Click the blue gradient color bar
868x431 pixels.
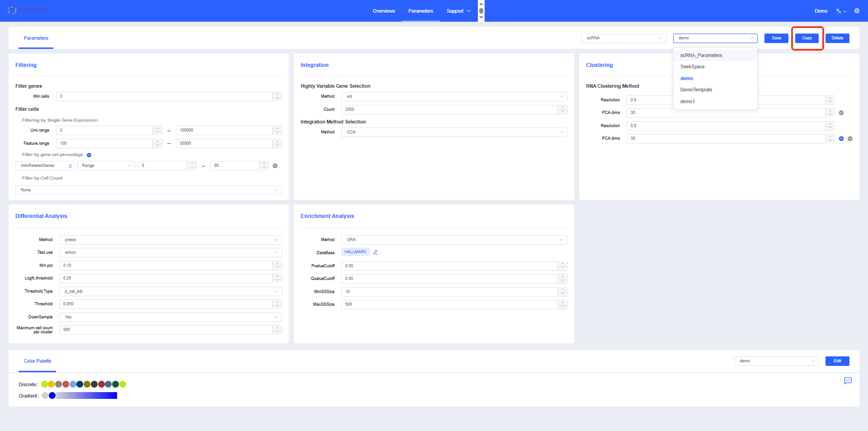pos(86,396)
